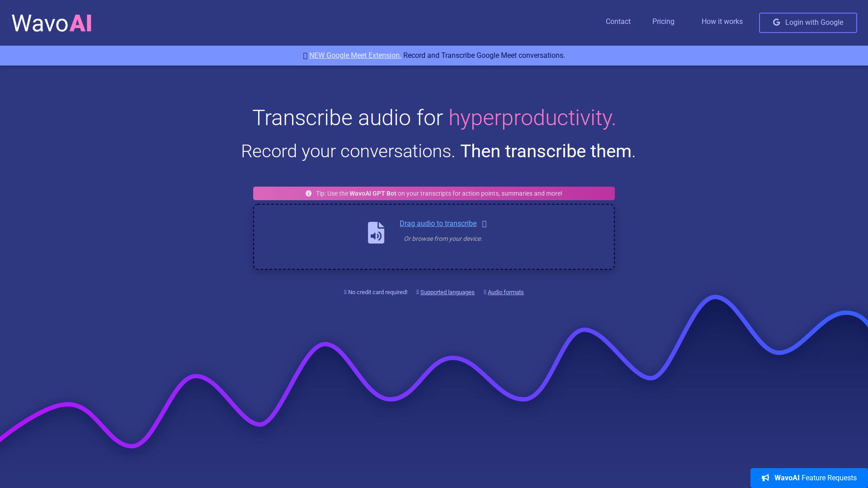View the Supported languages link
Viewport: 868px width, 488px height.
pos(447,292)
